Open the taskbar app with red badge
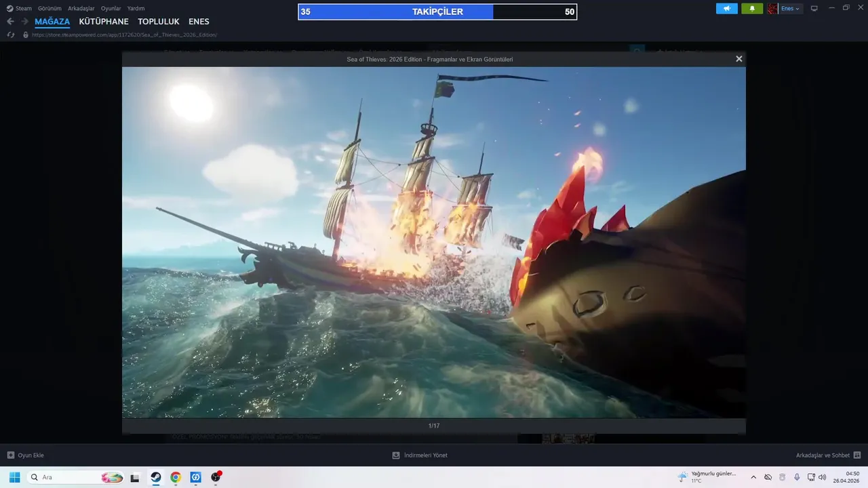This screenshot has height=488, width=868. point(216,477)
